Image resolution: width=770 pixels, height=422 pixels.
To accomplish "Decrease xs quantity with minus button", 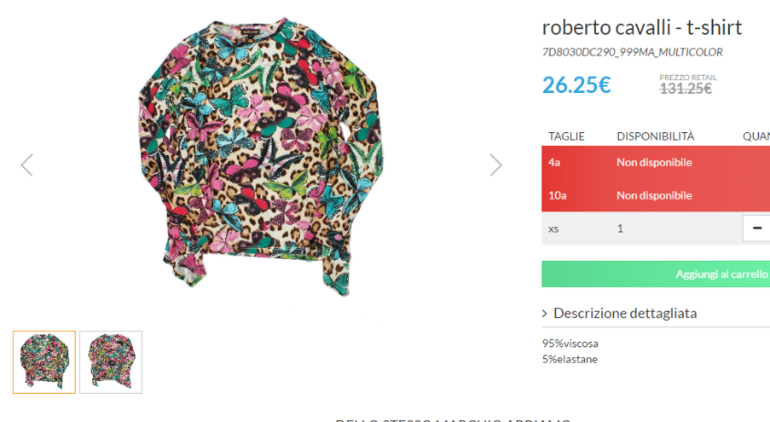I will (757, 228).
